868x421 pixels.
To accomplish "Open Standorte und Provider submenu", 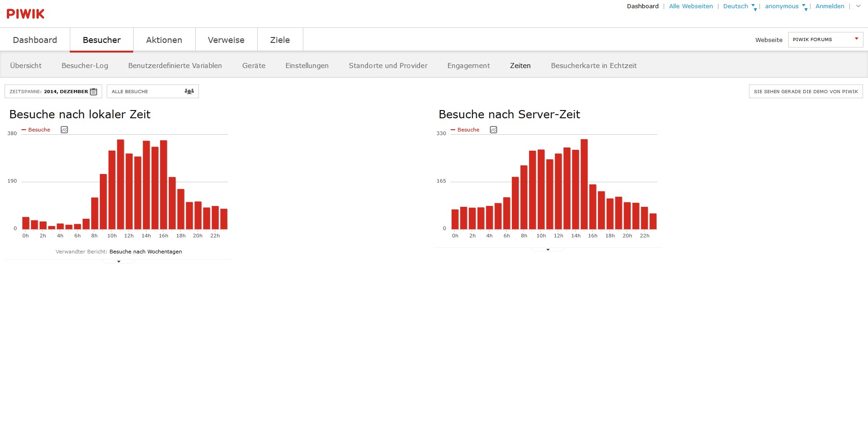I will 388,66.
